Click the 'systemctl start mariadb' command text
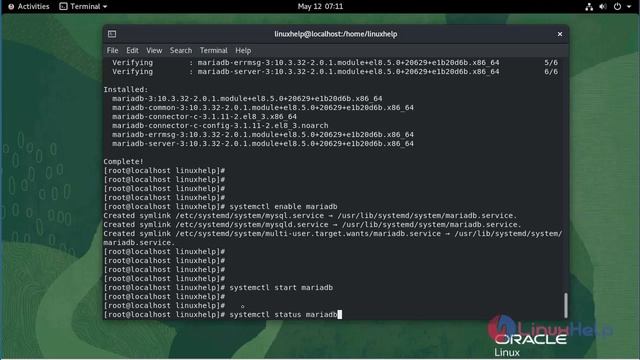The width and height of the screenshot is (640, 360). click(281, 288)
